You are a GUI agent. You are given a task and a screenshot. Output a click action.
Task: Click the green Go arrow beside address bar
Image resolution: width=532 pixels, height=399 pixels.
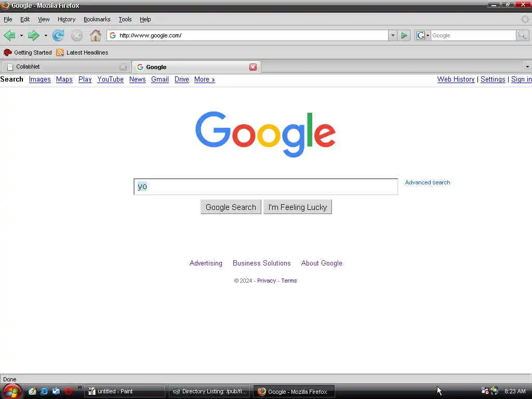tap(404, 35)
